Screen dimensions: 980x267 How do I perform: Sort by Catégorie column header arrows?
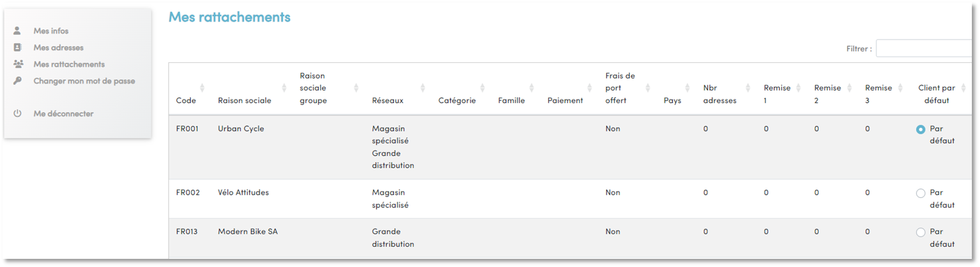482,88
